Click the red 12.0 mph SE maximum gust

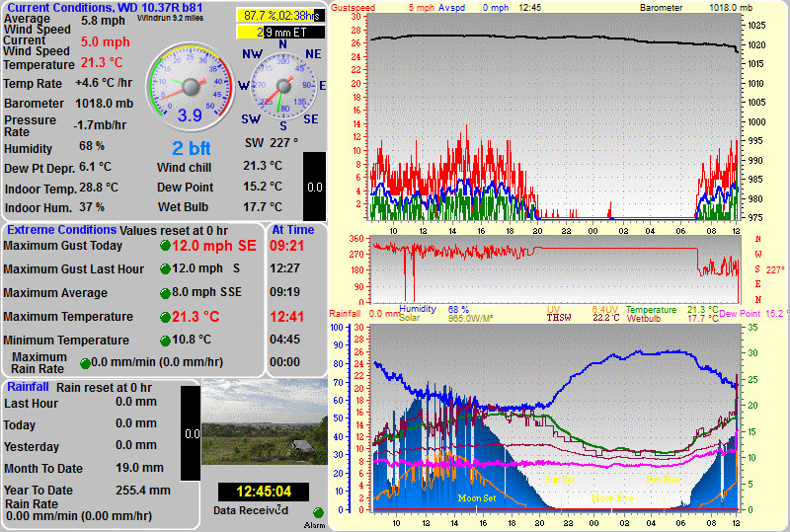(214, 246)
